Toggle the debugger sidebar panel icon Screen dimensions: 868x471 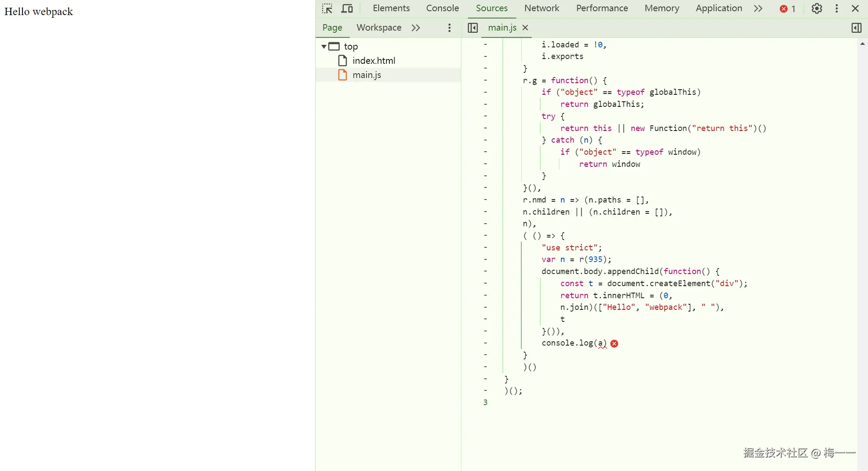pos(856,28)
